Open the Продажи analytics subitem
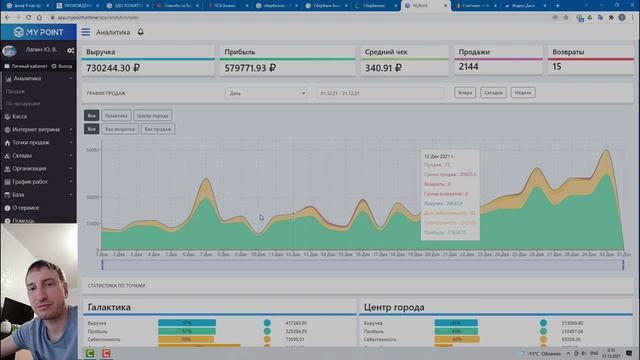 coord(15,91)
